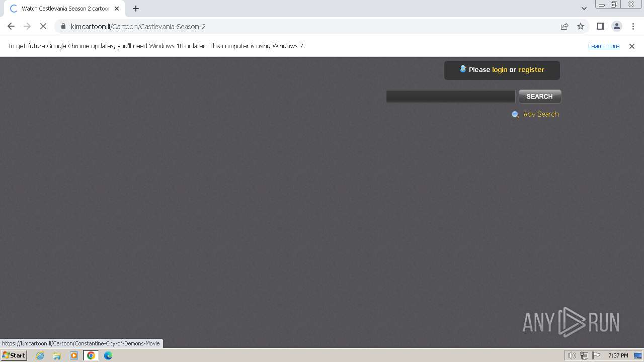Screen dimensions: 644x362
Task: Click the user icon beside Please login
Action: [x=463, y=69]
